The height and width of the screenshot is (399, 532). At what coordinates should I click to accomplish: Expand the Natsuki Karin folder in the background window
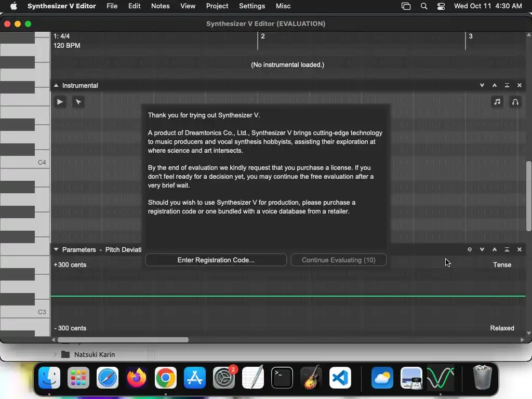pos(55,354)
